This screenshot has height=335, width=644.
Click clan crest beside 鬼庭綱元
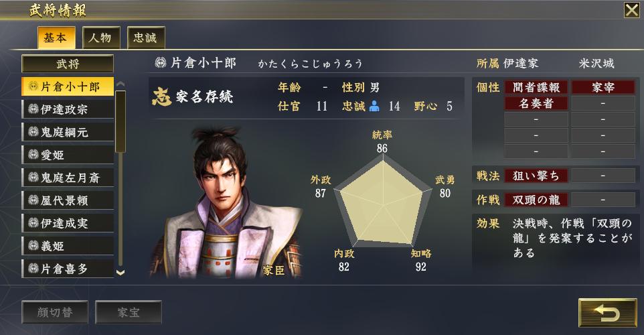click(x=33, y=132)
